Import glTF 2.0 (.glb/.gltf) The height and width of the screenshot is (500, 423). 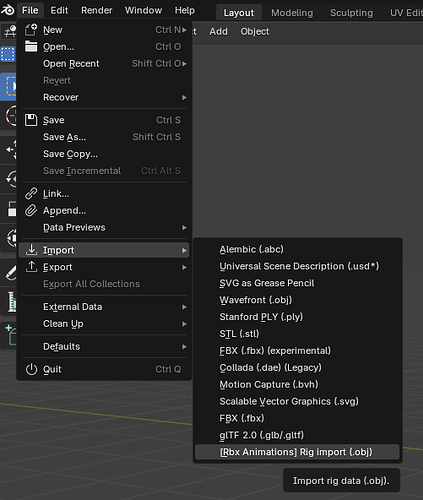pos(297,435)
